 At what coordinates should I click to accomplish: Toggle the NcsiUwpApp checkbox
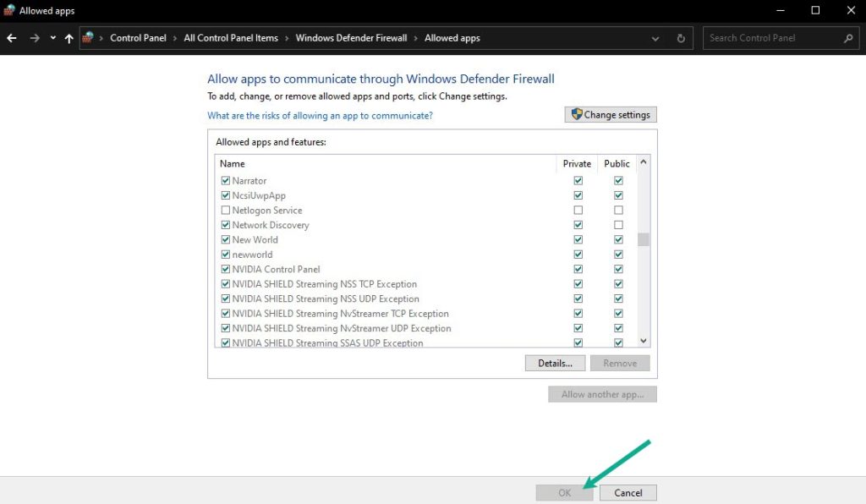point(225,195)
